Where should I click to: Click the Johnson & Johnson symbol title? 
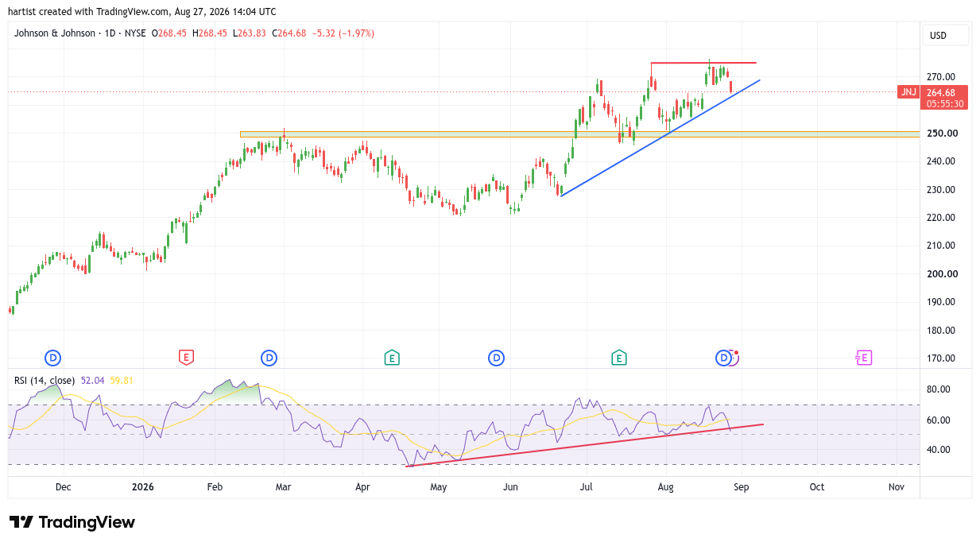click(55, 33)
